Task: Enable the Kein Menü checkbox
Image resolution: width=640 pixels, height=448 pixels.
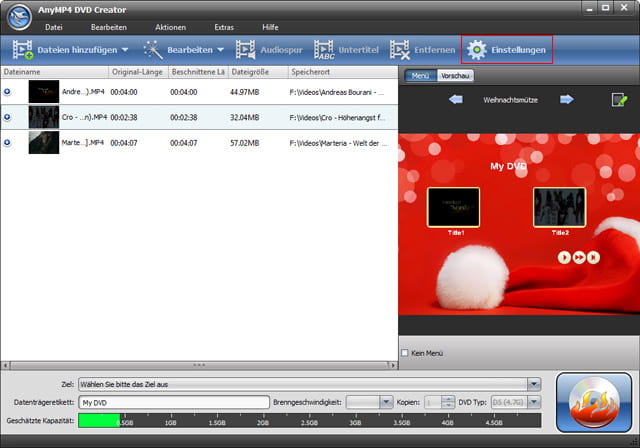Action: 404,353
